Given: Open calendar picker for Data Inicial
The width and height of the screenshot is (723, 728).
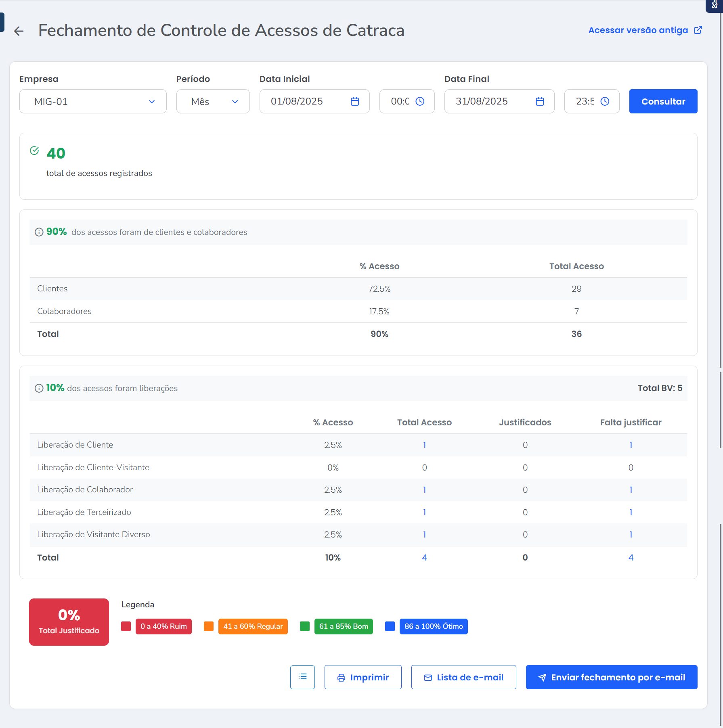Looking at the screenshot, I should click(x=354, y=101).
